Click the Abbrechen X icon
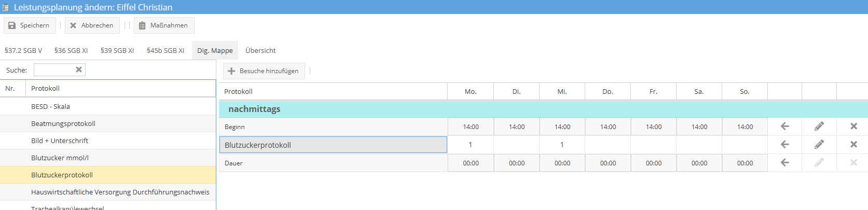Image resolution: width=868 pixels, height=210 pixels. click(x=73, y=25)
